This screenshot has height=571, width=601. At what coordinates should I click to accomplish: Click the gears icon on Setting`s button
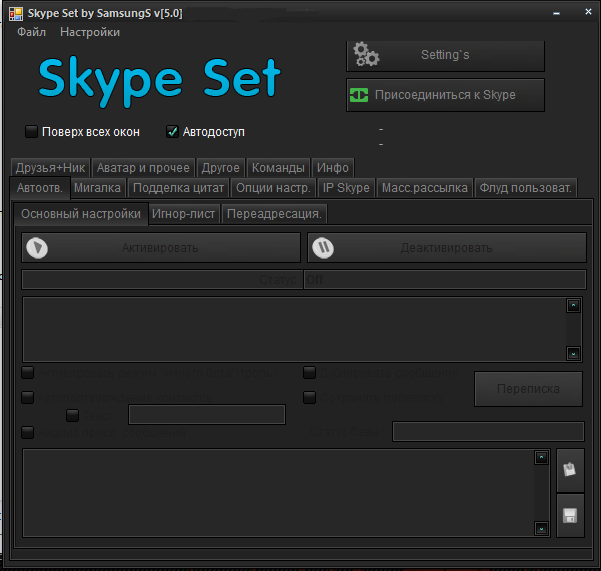point(366,54)
